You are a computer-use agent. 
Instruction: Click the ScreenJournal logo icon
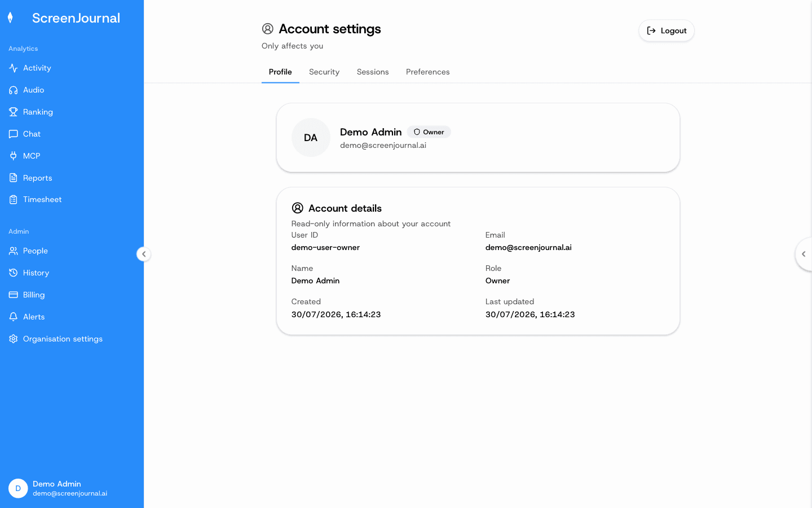(x=10, y=18)
